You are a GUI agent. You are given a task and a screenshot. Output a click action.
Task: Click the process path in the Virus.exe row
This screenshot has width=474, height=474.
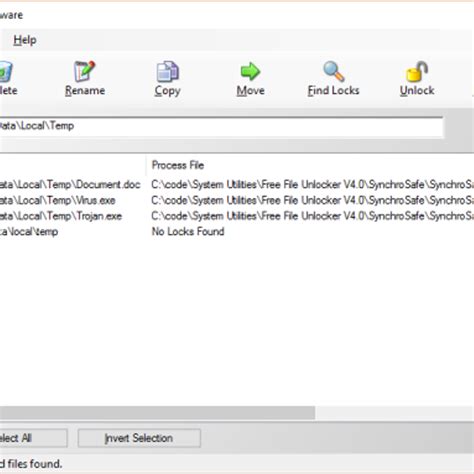[x=312, y=200]
